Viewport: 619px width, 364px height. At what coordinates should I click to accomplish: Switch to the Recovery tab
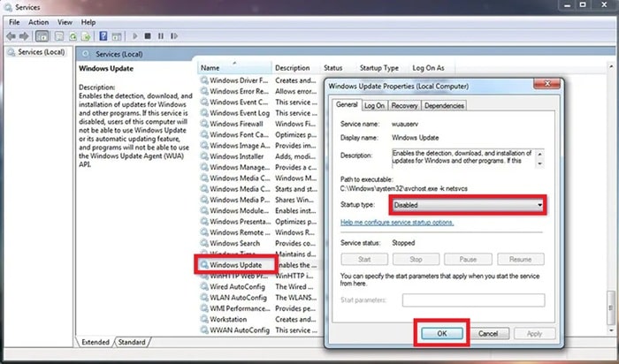404,106
